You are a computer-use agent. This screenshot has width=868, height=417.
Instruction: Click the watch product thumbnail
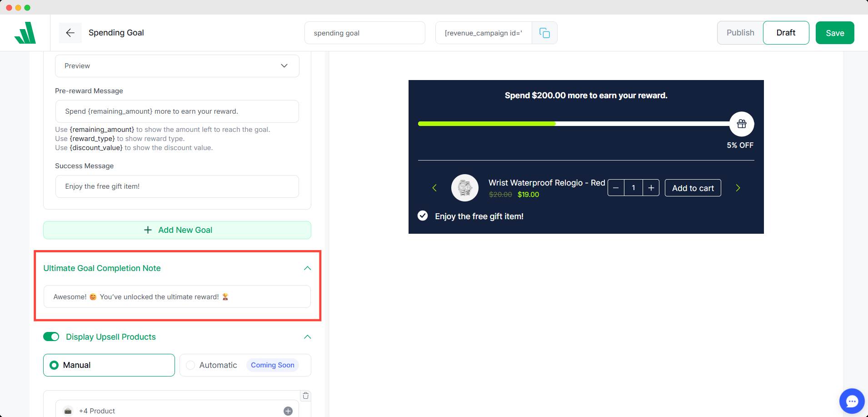tap(464, 188)
